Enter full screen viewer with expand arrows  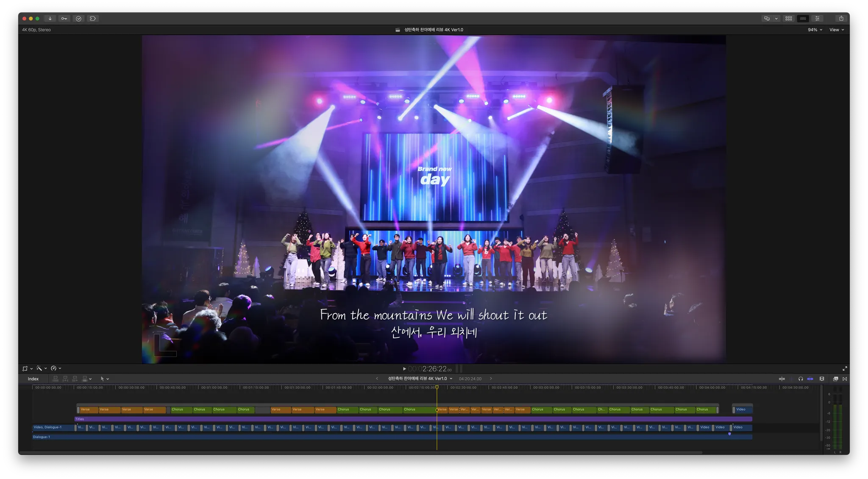(844, 369)
